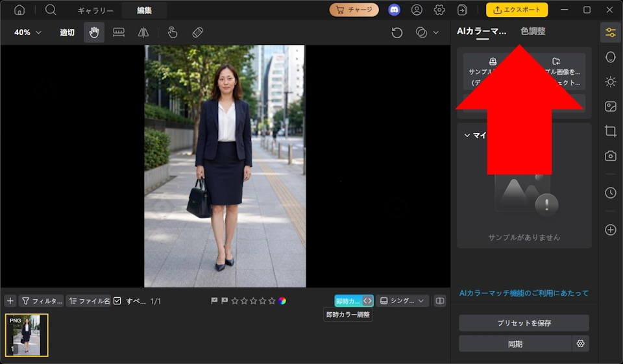This screenshot has width=623, height=364.
Task: Select the pointing finger touch tool
Action: [x=173, y=32]
